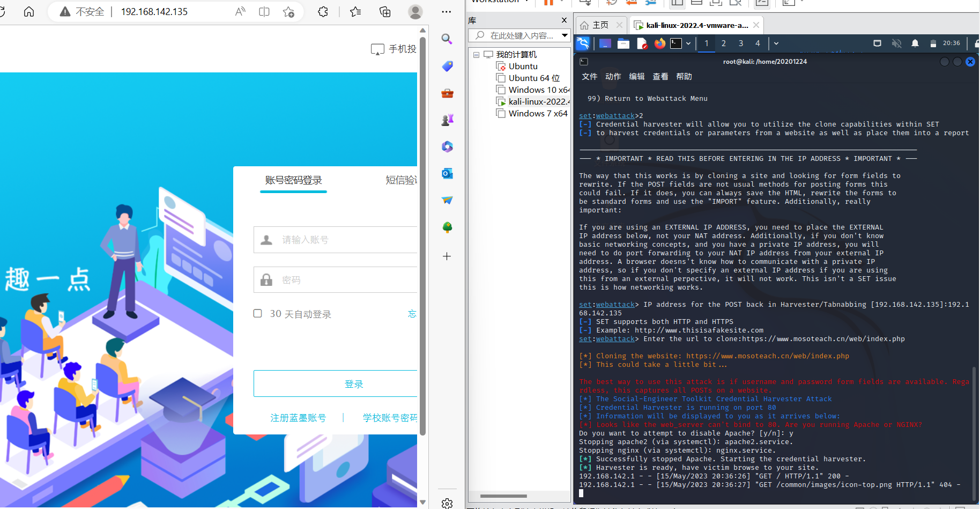Open the Edge profile avatar
This screenshot has height=509, width=980.
415,12
